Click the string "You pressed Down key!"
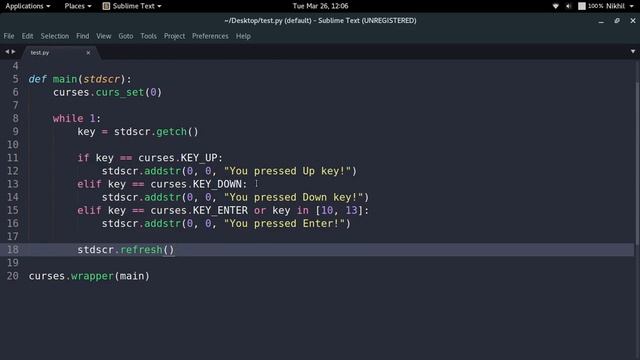The width and height of the screenshot is (640, 360). [293, 197]
